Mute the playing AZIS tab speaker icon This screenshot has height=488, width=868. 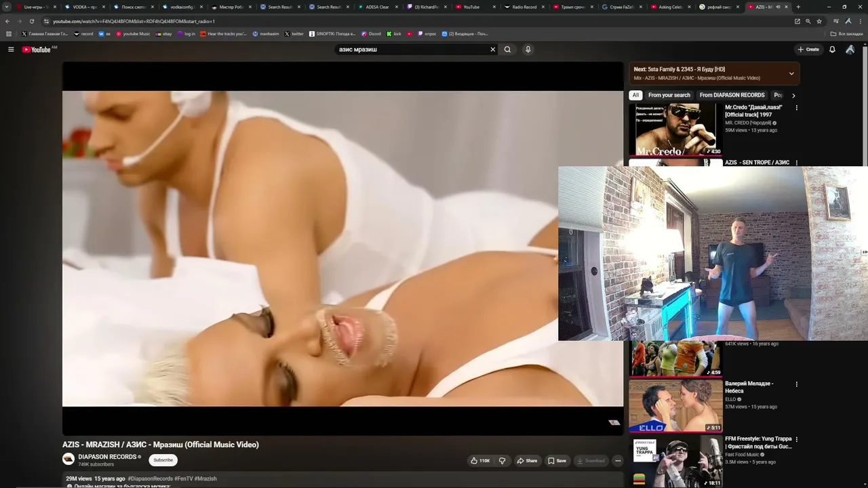point(778,7)
